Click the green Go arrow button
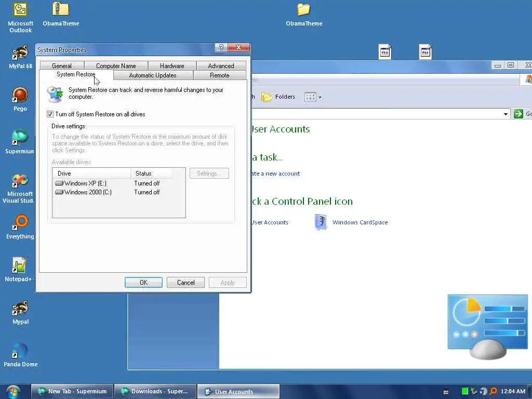532x399 pixels. click(x=518, y=114)
